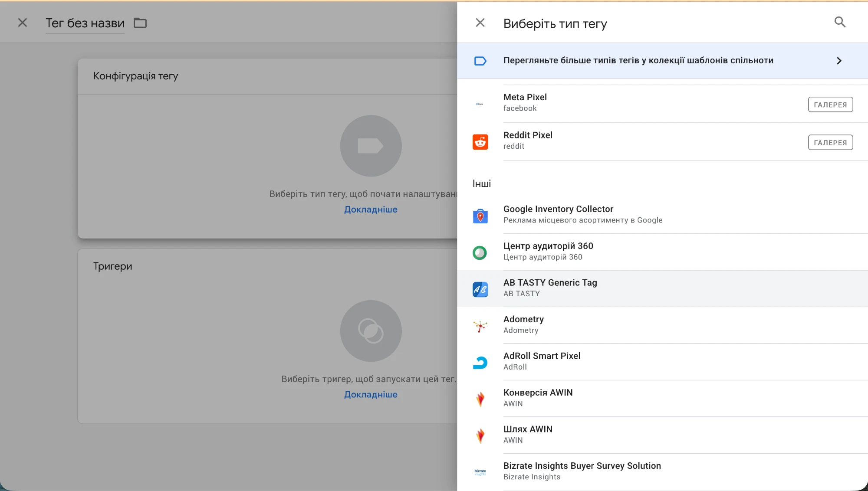868x491 pixels.
Task: Click the AdRoll Smart Pixel icon
Action: [480, 363]
